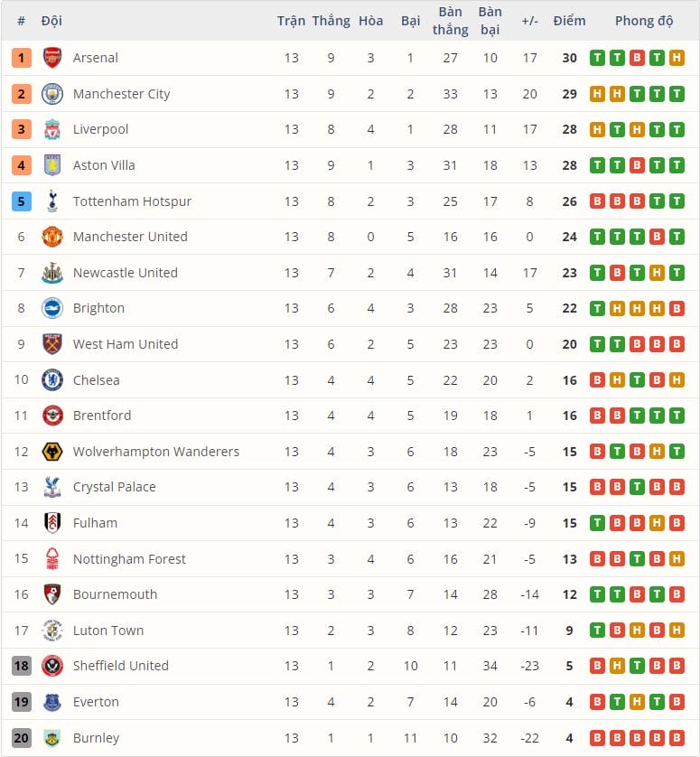700x757 pixels.
Task: Open the Newcastle United team link
Action: (x=126, y=273)
